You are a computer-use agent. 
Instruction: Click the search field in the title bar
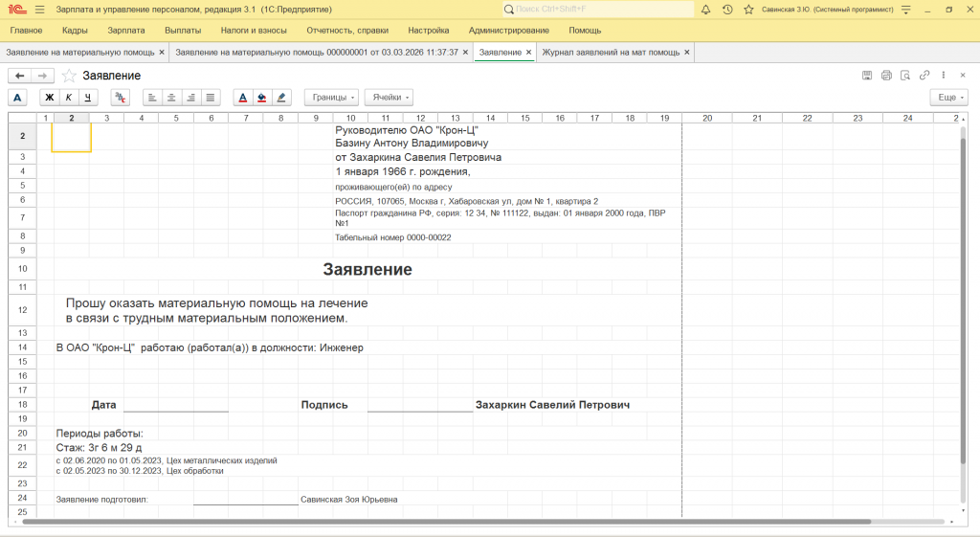pos(603,10)
